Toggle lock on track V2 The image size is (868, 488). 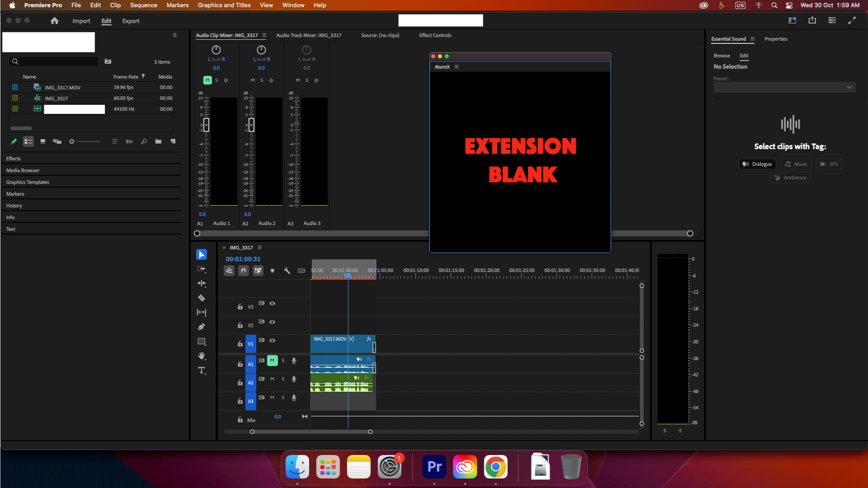coord(240,325)
